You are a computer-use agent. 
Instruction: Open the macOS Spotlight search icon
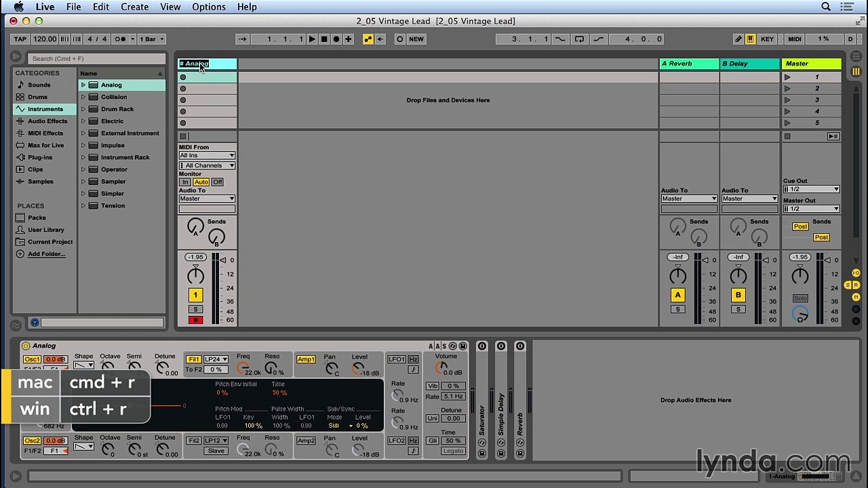[x=826, y=7]
